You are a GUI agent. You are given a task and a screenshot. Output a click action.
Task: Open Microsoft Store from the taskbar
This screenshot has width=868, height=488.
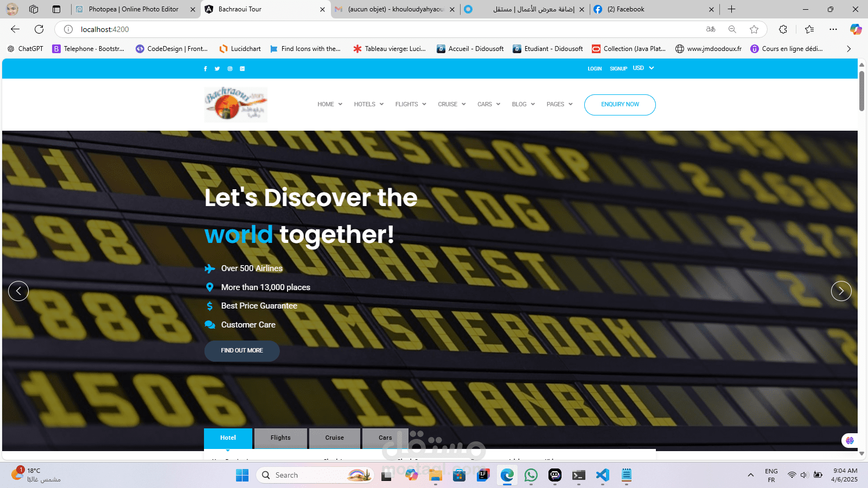(x=459, y=476)
